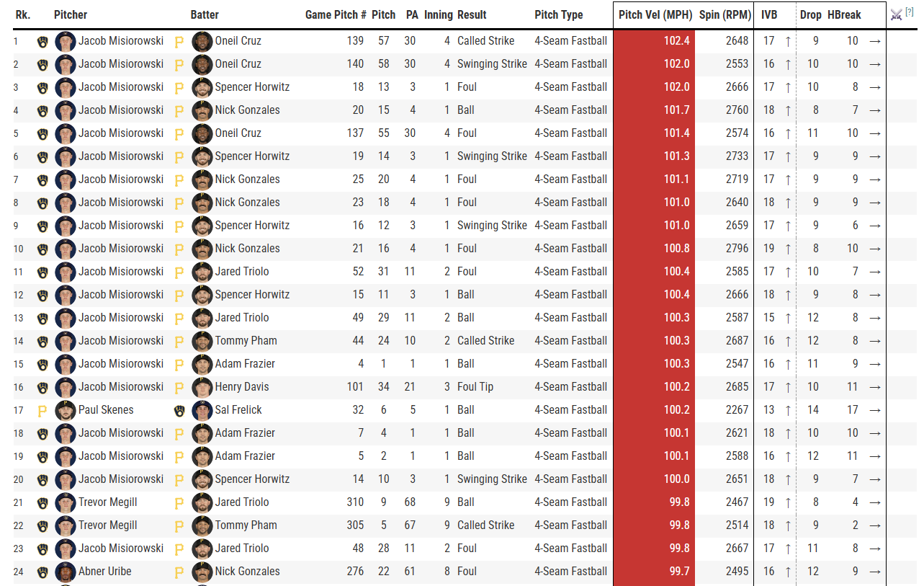
Task: Click Paul Skenes' headshot photo
Action: [x=66, y=410]
